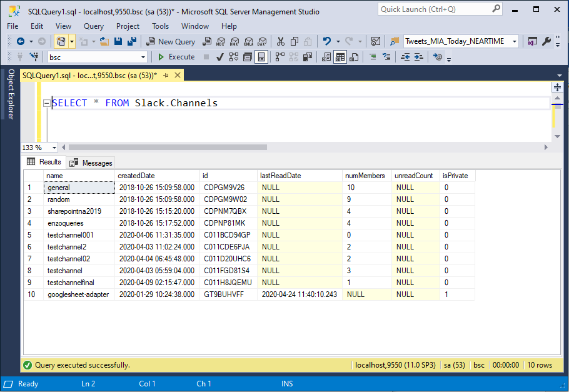
Task: Select the CDPGM9V26 id cell
Action: [x=229, y=188]
